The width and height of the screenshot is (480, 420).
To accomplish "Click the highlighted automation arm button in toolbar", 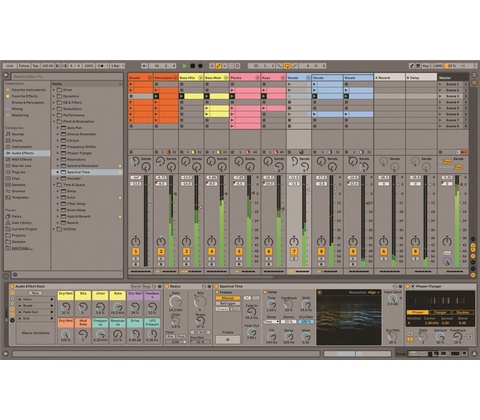I will [218, 66].
